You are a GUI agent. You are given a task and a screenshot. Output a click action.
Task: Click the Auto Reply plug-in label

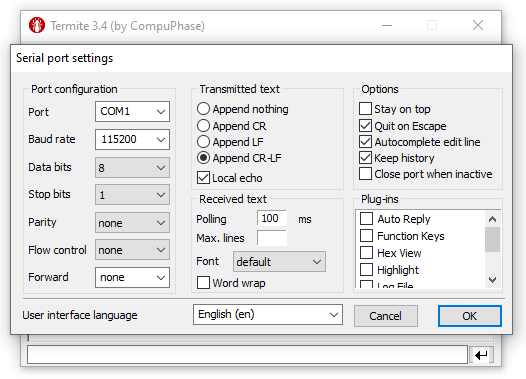coord(404,219)
